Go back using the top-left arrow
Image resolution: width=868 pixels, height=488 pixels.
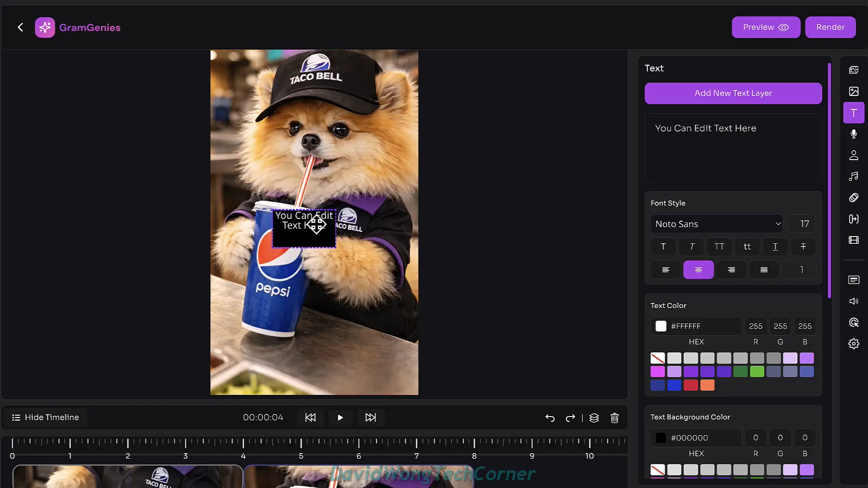(x=20, y=28)
